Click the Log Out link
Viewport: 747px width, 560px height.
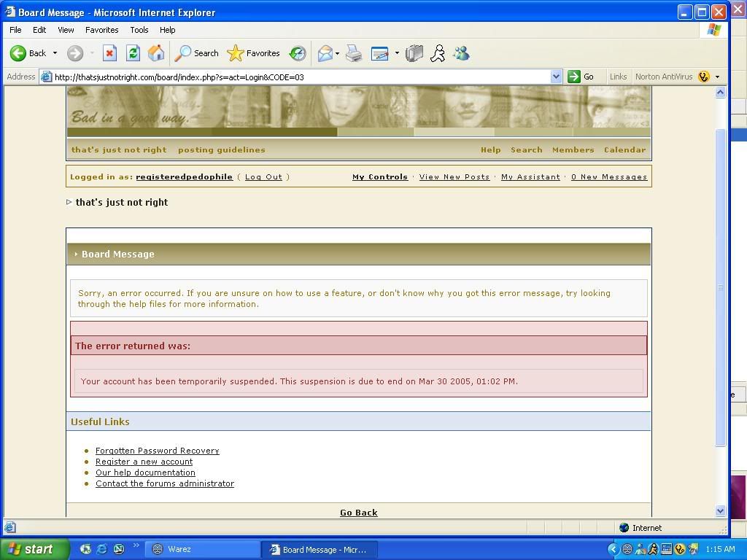pyautogui.click(x=263, y=176)
